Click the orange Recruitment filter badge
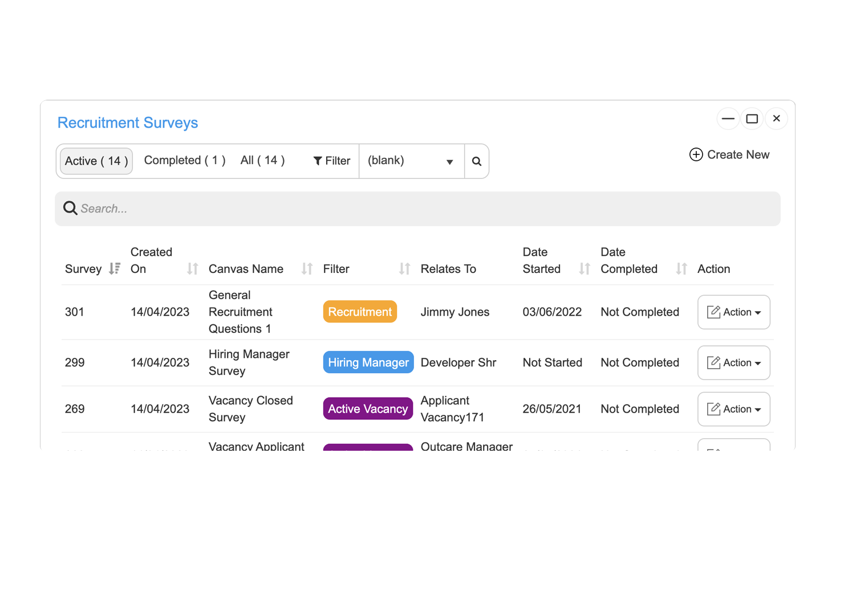The image size is (844, 616). (360, 312)
